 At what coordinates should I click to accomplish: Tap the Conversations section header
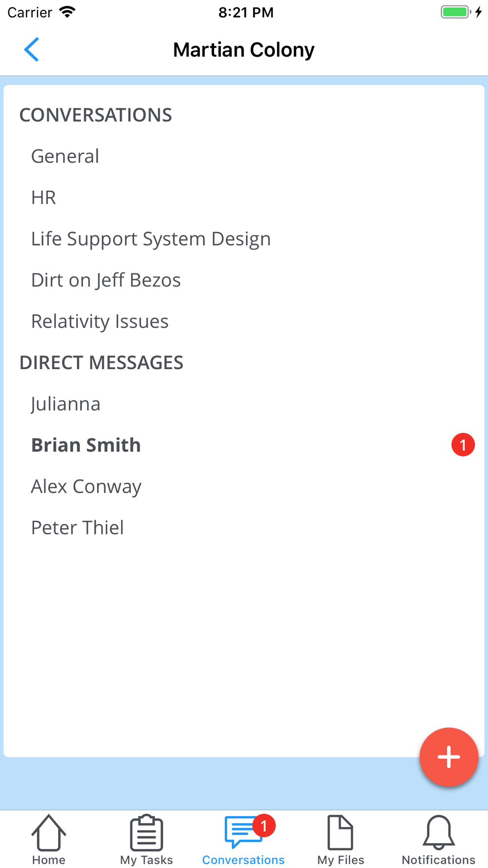tap(96, 115)
